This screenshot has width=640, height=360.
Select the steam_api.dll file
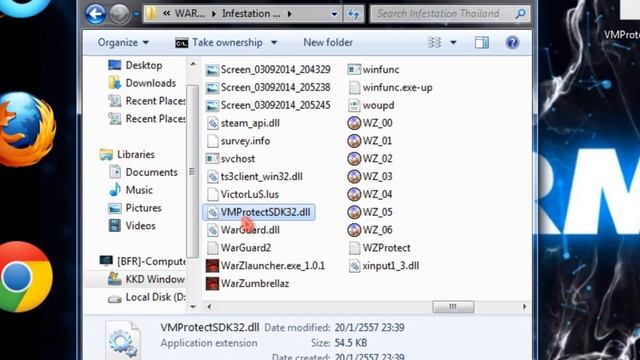pyautogui.click(x=243, y=123)
